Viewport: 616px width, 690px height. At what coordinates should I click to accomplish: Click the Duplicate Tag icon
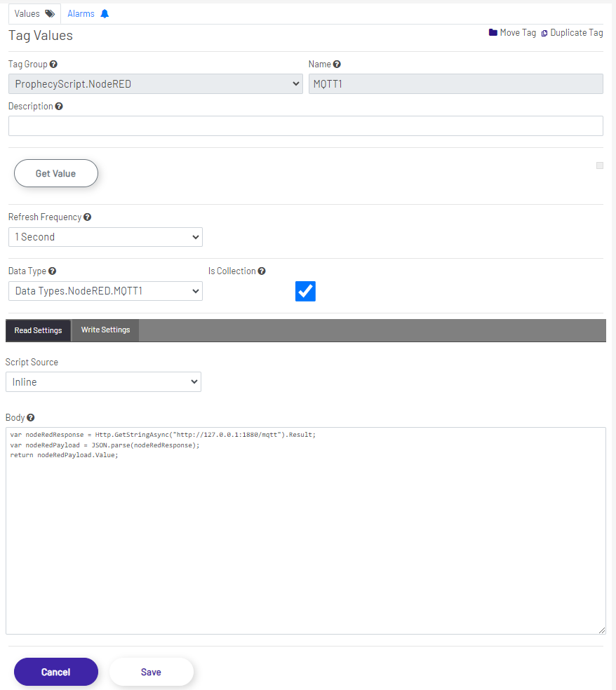pos(546,32)
